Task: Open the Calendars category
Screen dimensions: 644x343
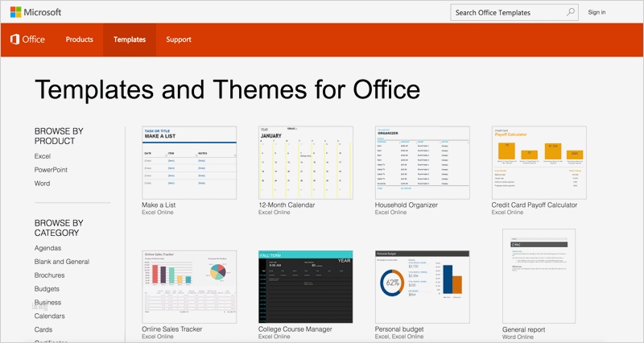Action: coord(49,316)
